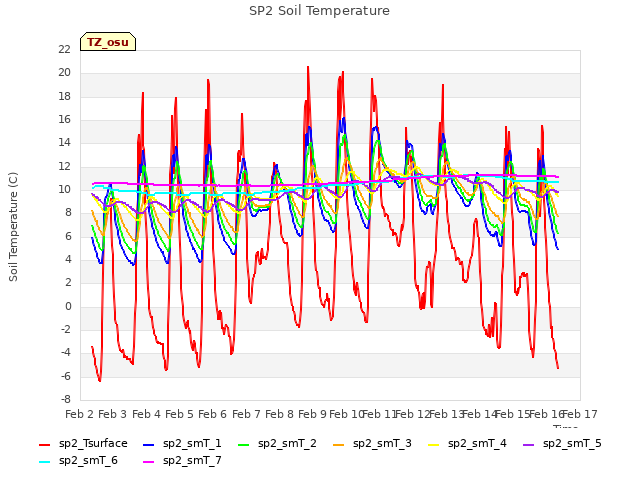
Task: Click the 10 y-axis tick label
Action: click(64, 189)
